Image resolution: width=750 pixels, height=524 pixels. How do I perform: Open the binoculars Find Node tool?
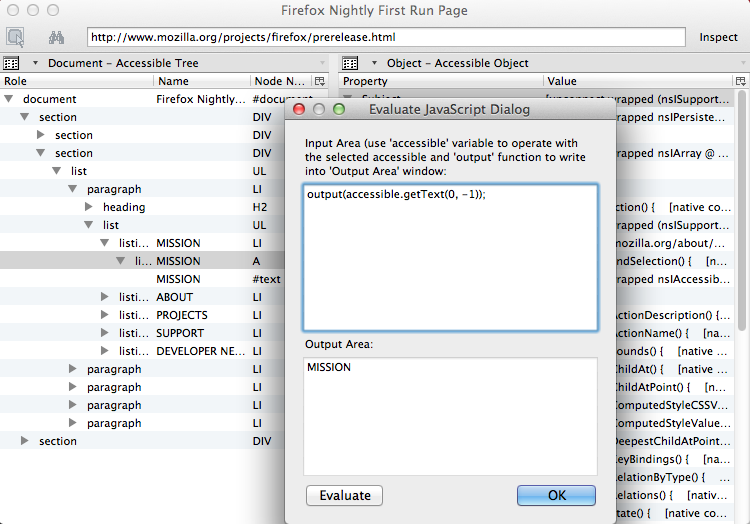[x=56, y=37]
